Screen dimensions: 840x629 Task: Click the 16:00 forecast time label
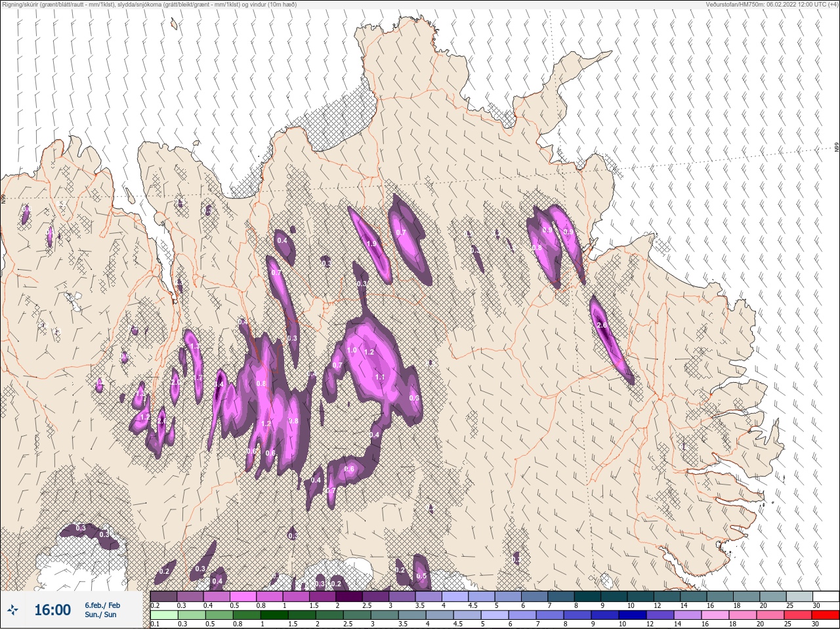pyautogui.click(x=52, y=611)
